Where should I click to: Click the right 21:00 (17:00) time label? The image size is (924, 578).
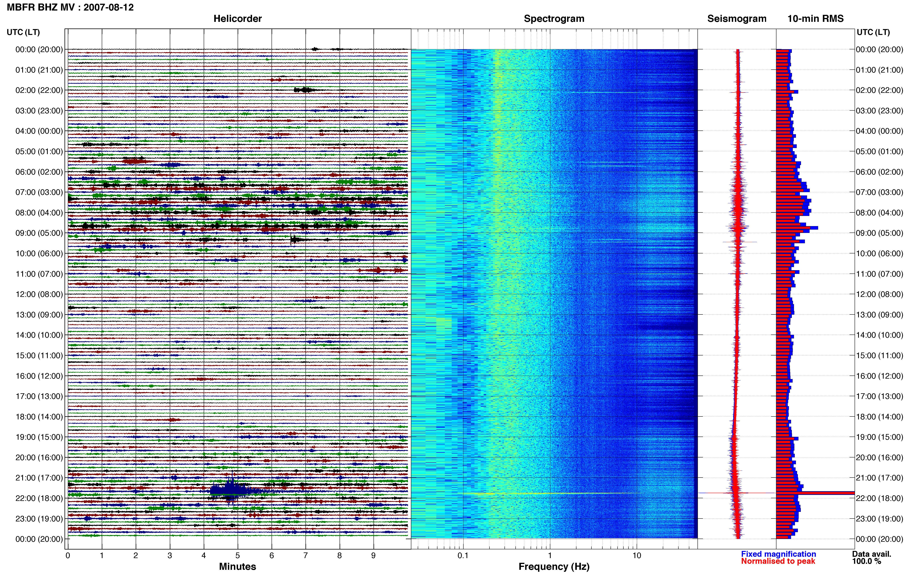pyautogui.click(x=879, y=478)
